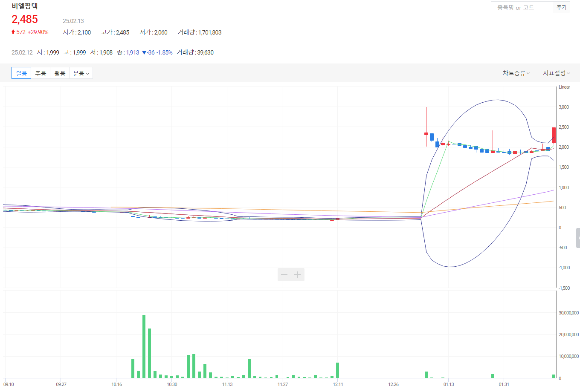Image resolution: width=580 pixels, height=392 pixels.
Task: Zoom out the chart with minus button
Action: point(284,274)
